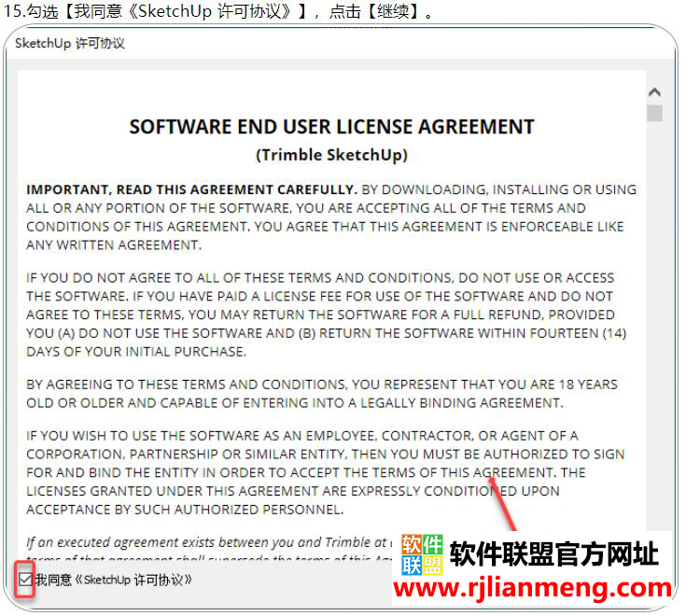Click the empty scrollbar track below the thumb
700x616 pixels.
coord(654,327)
